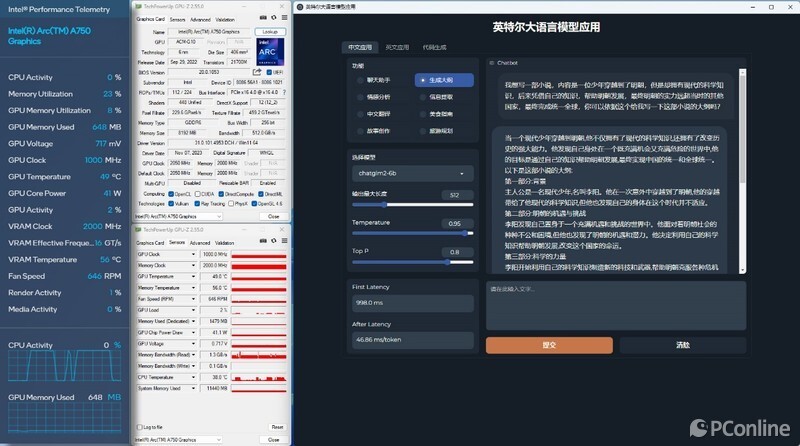Switch to the 代码生成 code generation tab

click(x=434, y=47)
